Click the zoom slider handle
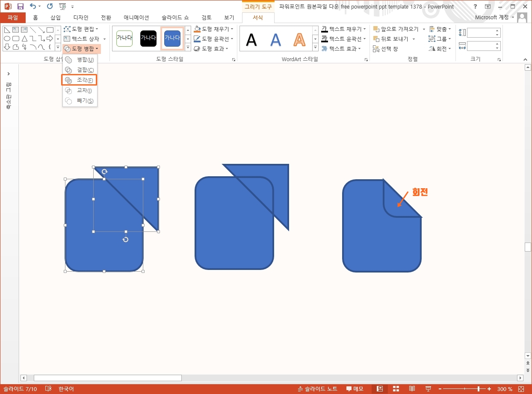532x394 pixels. point(478,389)
